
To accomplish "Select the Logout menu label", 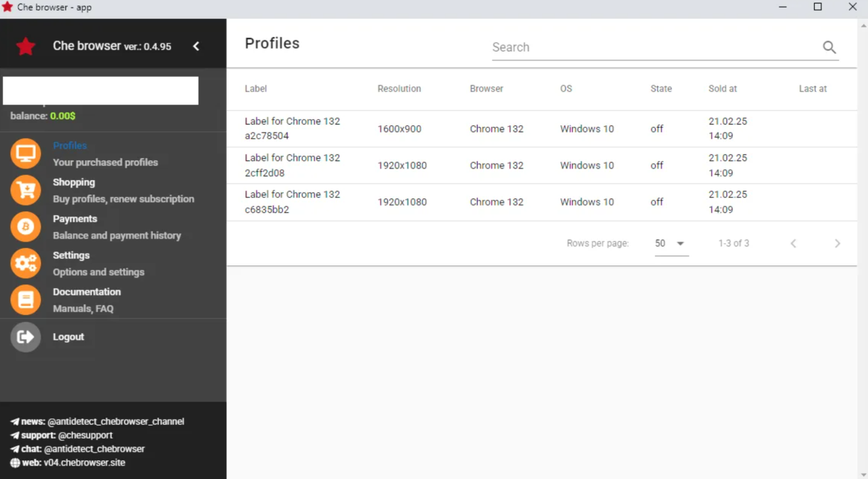I will (x=68, y=337).
